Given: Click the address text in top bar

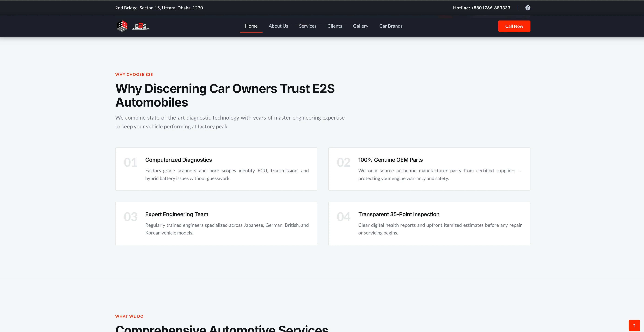Looking at the screenshot, I should click(x=159, y=8).
